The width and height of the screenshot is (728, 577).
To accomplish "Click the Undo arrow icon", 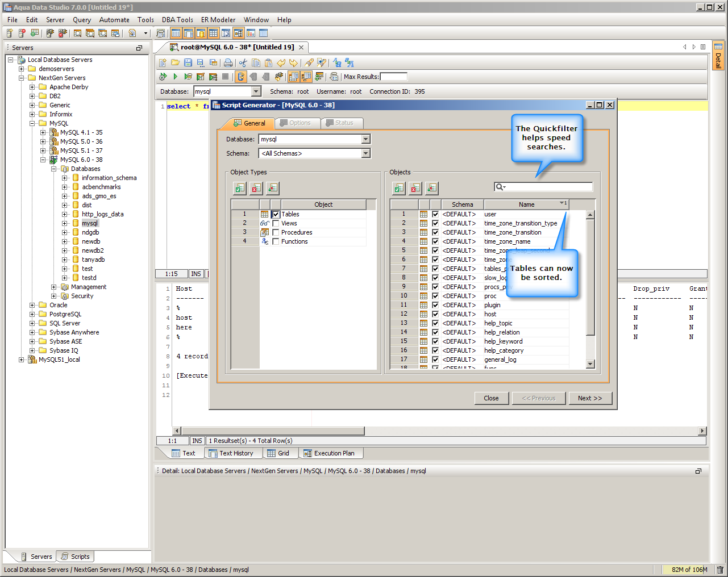I will click(x=281, y=63).
